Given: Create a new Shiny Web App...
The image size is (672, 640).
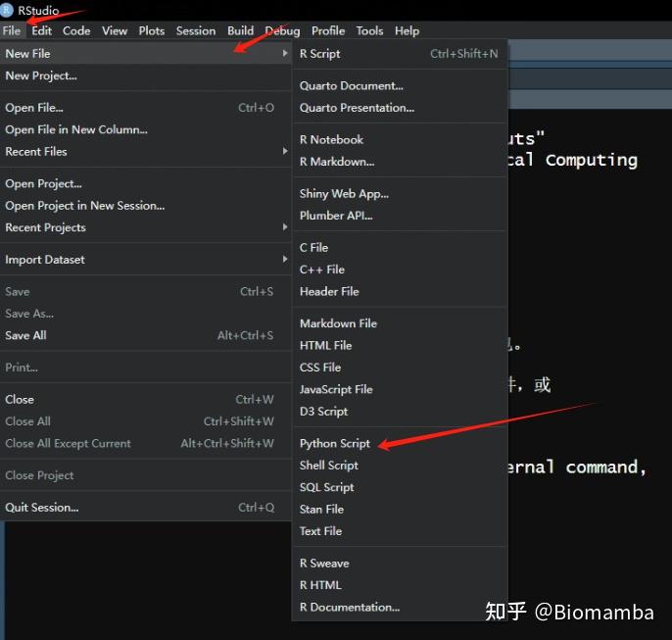Looking at the screenshot, I should coord(400,194).
